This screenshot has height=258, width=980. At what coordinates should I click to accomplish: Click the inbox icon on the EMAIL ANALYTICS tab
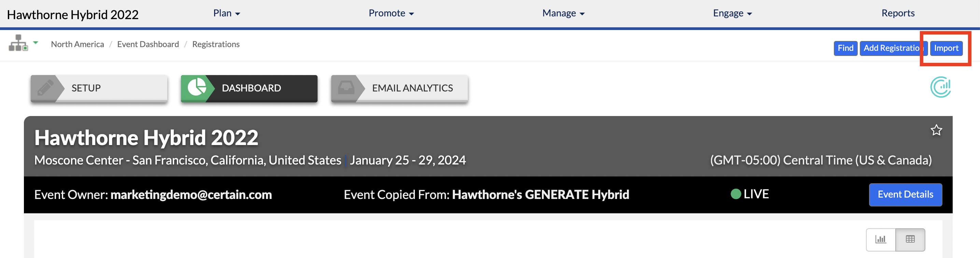(346, 88)
